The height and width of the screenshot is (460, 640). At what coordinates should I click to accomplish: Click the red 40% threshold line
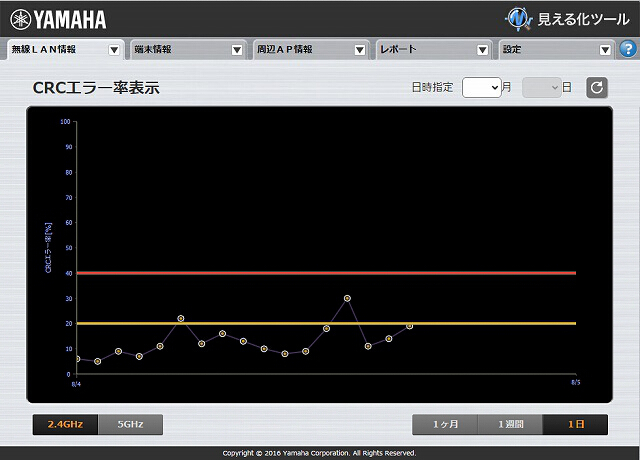tap(327, 273)
